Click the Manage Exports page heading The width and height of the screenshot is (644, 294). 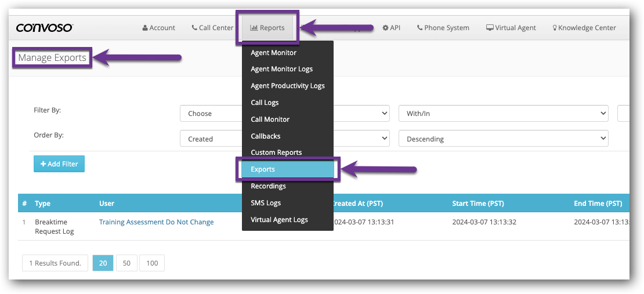[x=52, y=57]
